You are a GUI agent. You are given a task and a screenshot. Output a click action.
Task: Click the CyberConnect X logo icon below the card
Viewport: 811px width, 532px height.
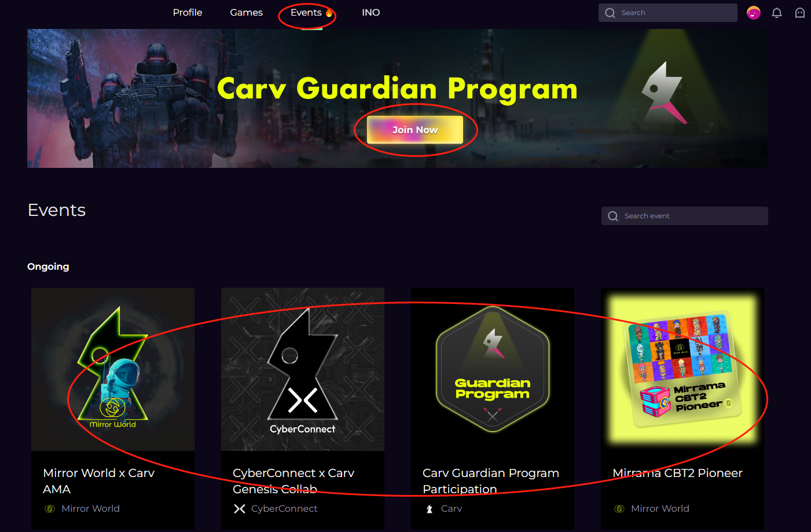pos(239,509)
